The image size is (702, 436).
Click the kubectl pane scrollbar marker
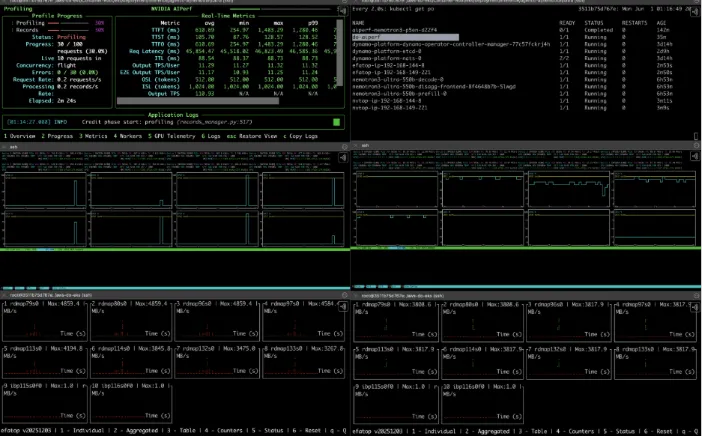pos(696,136)
